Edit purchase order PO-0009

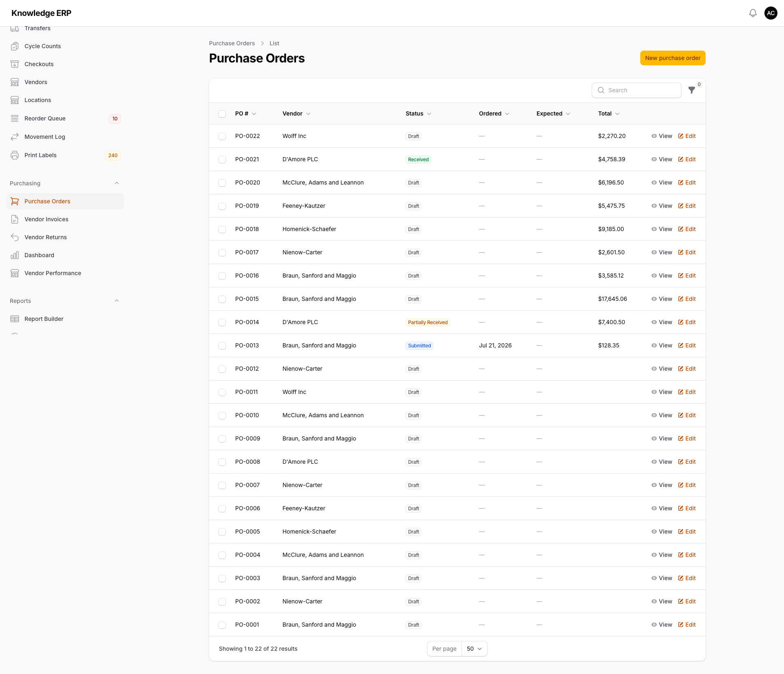click(x=687, y=438)
